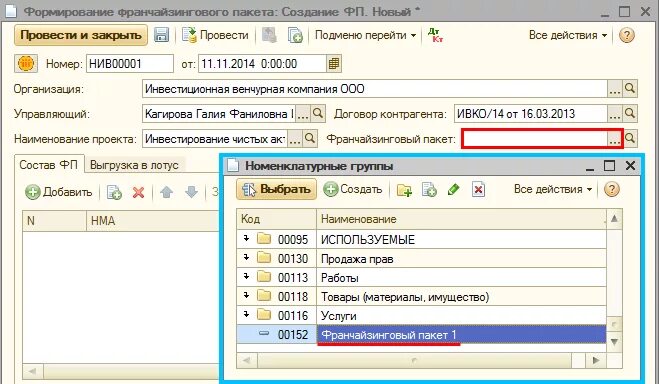
Task: Click the save diskette icon in main toolbar
Action: tap(161, 35)
